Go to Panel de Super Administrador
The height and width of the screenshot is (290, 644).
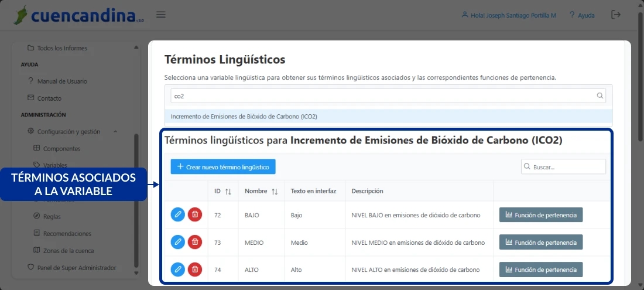[x=76, y=268]
